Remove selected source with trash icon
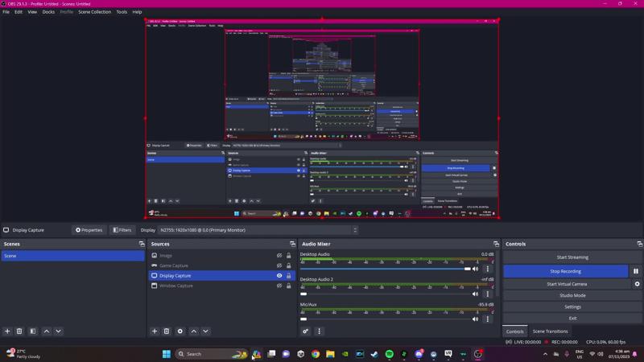 coord(167,331)
